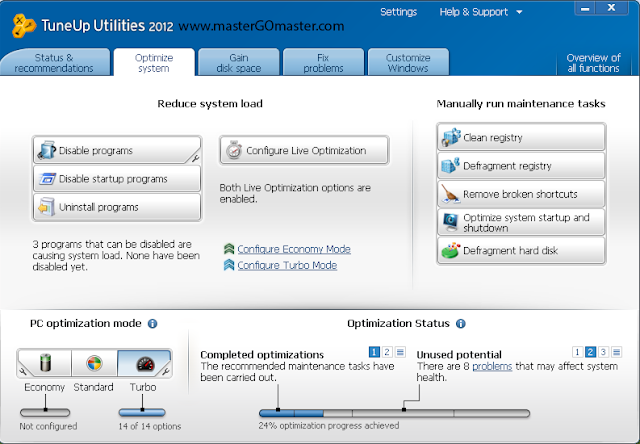Click the wrench on the Disable programs button
Viewport: 640px width, 444px height.
(x=196, y=158)
